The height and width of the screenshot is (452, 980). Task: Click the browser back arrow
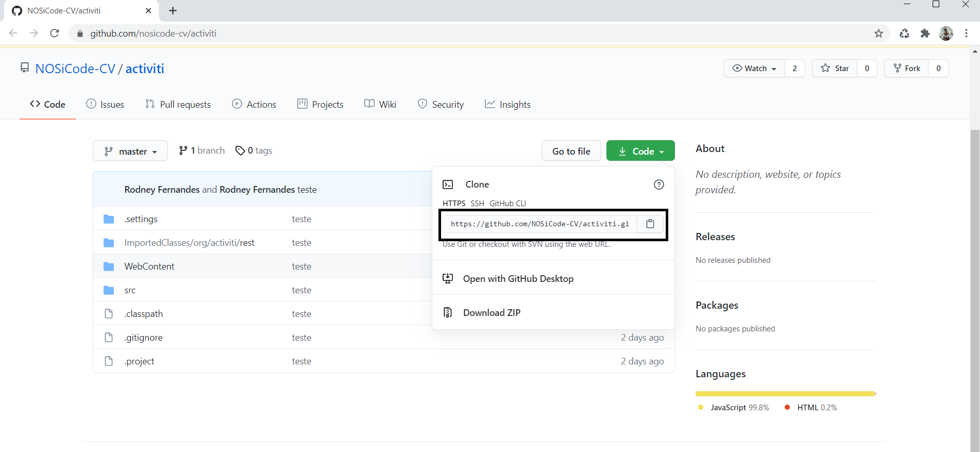click(x=13, y=34)
